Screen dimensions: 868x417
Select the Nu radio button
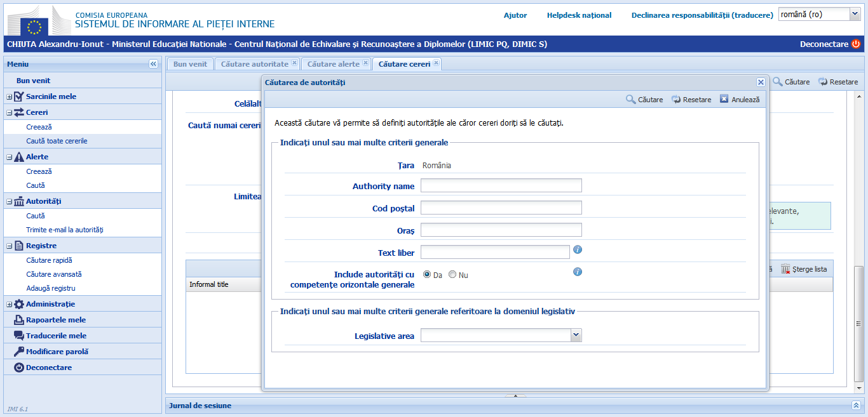(x=452, y=275)
